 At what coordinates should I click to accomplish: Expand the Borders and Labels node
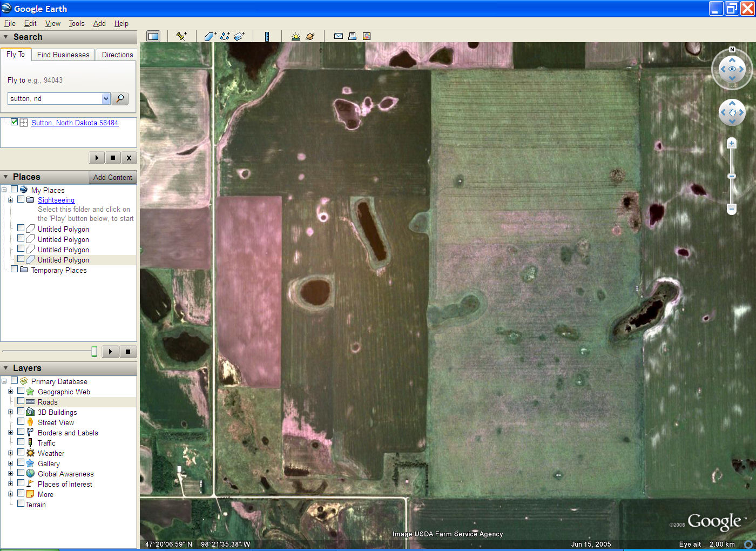click(x=10, y=433)
